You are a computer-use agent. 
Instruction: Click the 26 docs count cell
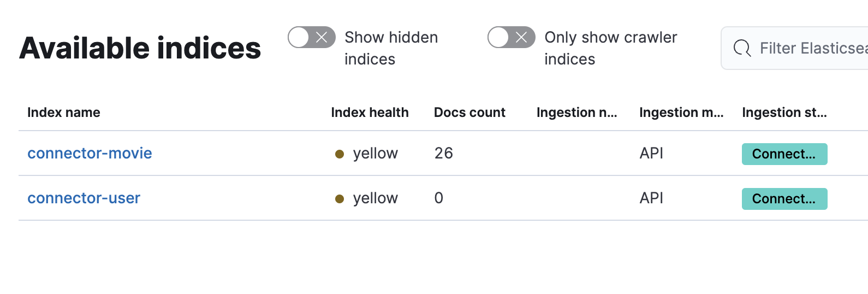click(443, 153)
